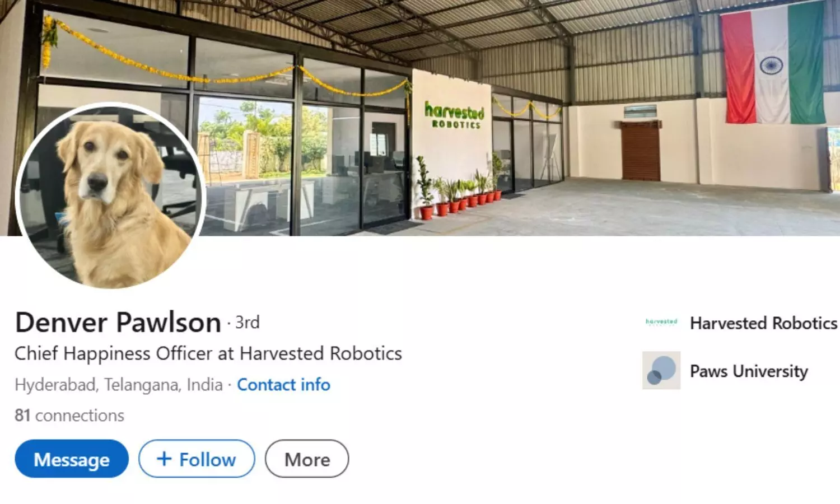The width and height of the screenshot is (840, 504).
Task: Open the golden retriever profile photo
Action: [111, 196]
